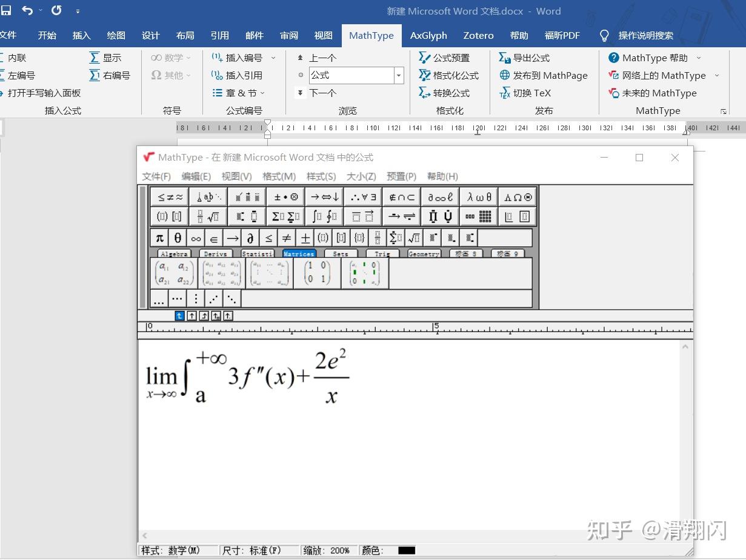The height and width of the screenshot is (560, 746).
Task: Click the 右编号 right-numbered equation button
Action: coord(110,75)
